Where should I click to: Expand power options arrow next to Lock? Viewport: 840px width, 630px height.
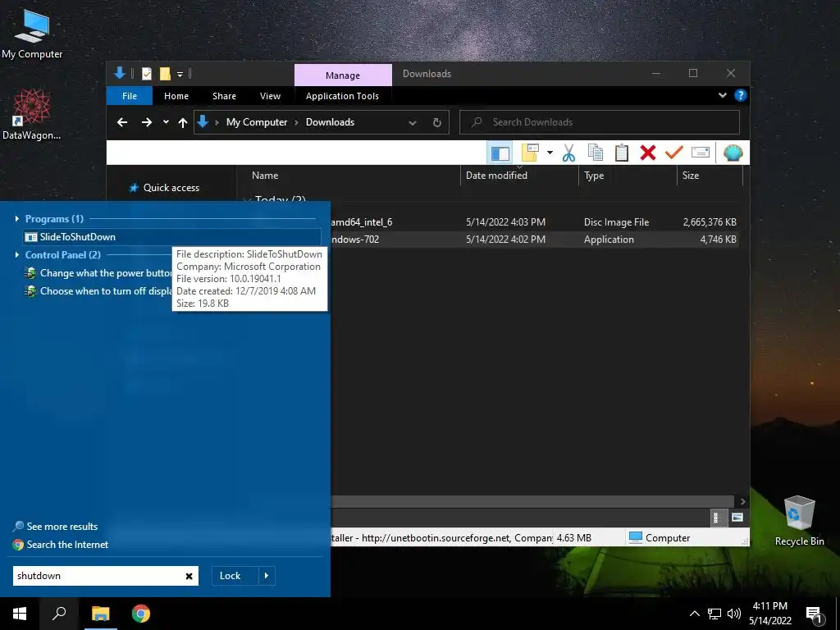pos(267,576)
